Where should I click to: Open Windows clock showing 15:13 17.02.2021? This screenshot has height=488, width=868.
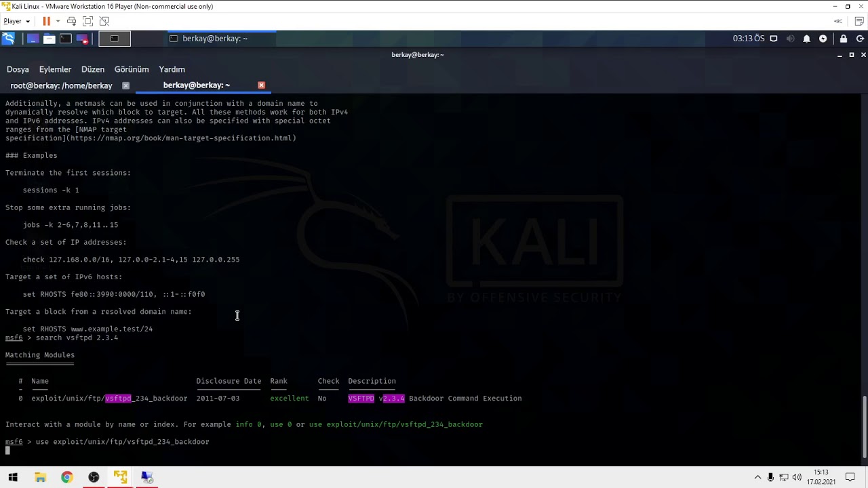821,477
